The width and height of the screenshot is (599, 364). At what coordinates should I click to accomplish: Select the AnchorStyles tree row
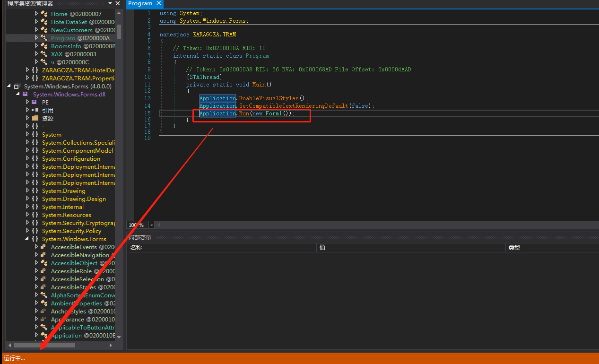click(61, 311)
